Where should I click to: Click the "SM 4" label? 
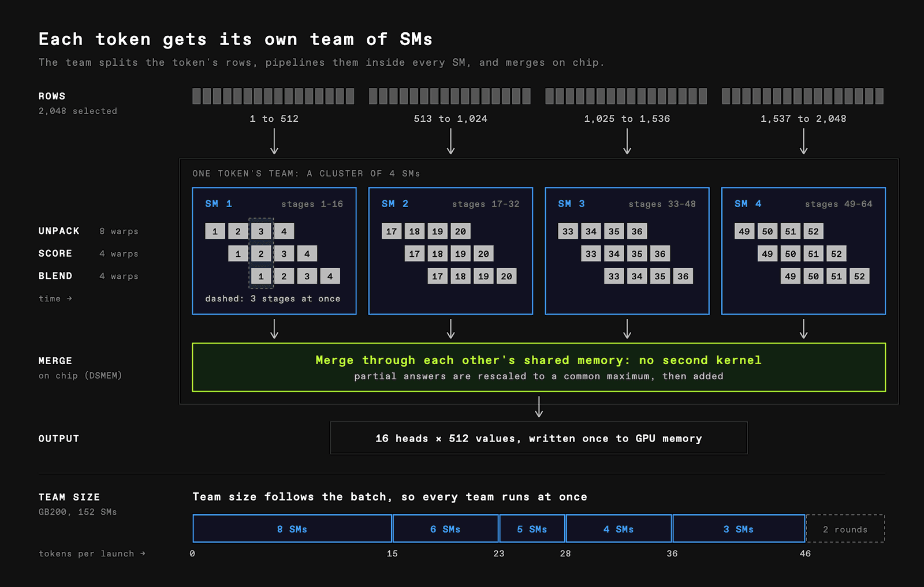tap(748, 204)
